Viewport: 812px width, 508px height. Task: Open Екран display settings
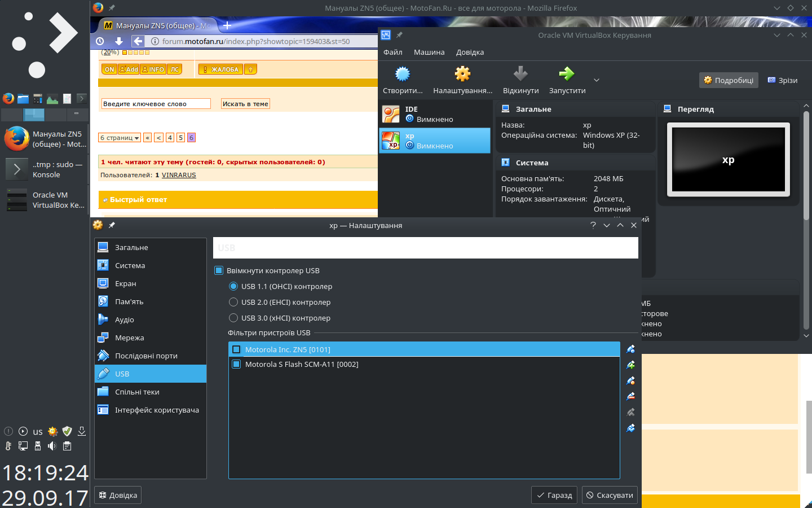click(x=151, y=283)
